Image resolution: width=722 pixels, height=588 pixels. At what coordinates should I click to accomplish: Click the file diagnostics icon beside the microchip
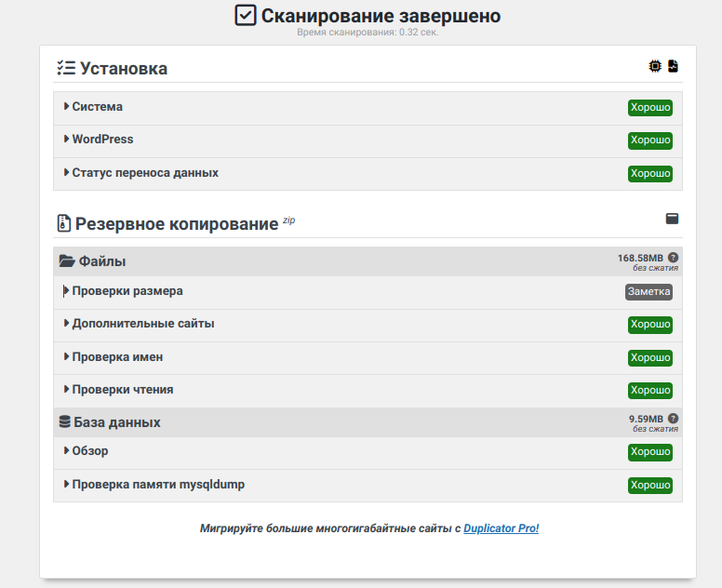[x=673, y=66]
